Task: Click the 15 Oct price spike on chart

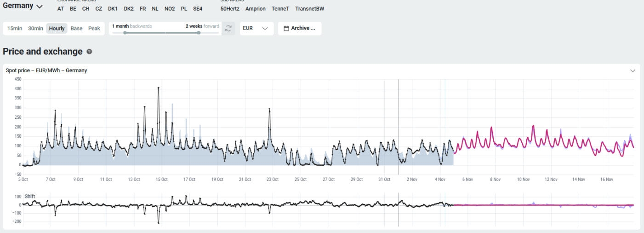Action: [x=158, y=87]
